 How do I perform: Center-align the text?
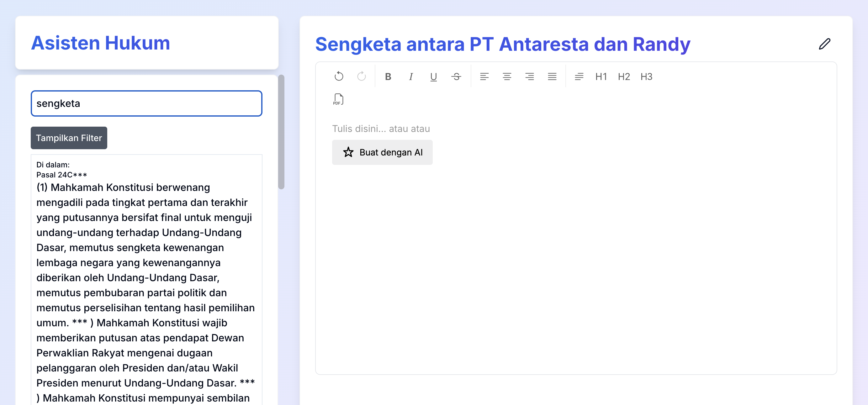click(507, 76)
